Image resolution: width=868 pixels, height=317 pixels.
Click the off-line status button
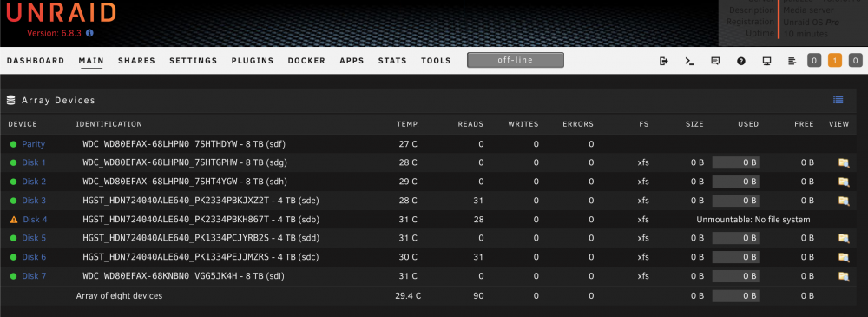[x=516, y=61]
